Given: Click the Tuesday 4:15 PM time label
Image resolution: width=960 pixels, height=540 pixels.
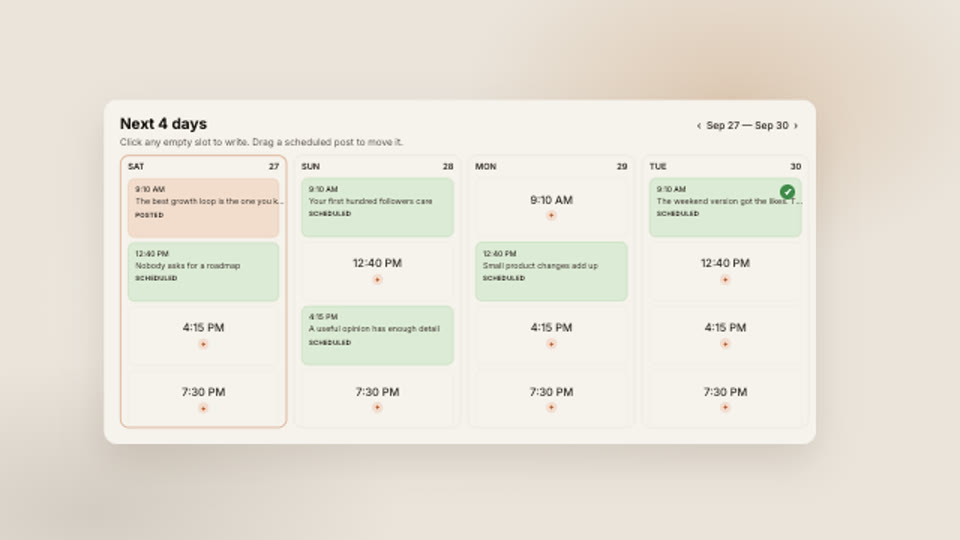Looking at the screenshot, I should tap(725, 328).
